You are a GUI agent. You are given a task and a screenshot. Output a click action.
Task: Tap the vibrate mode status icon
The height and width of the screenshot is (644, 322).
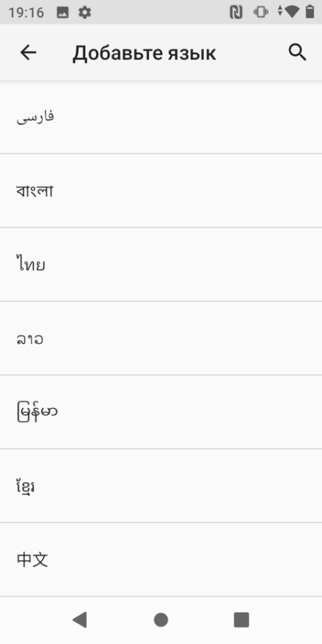(260, 12)
